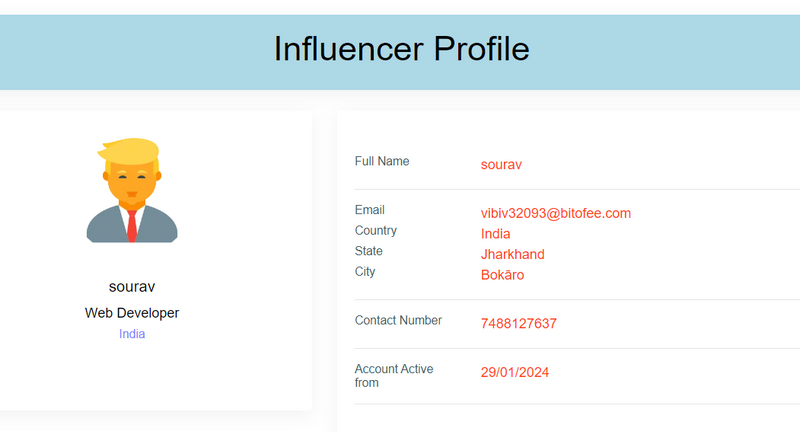Click the City label
Viewport: 800px width, 432px height.
pos(365,271)
